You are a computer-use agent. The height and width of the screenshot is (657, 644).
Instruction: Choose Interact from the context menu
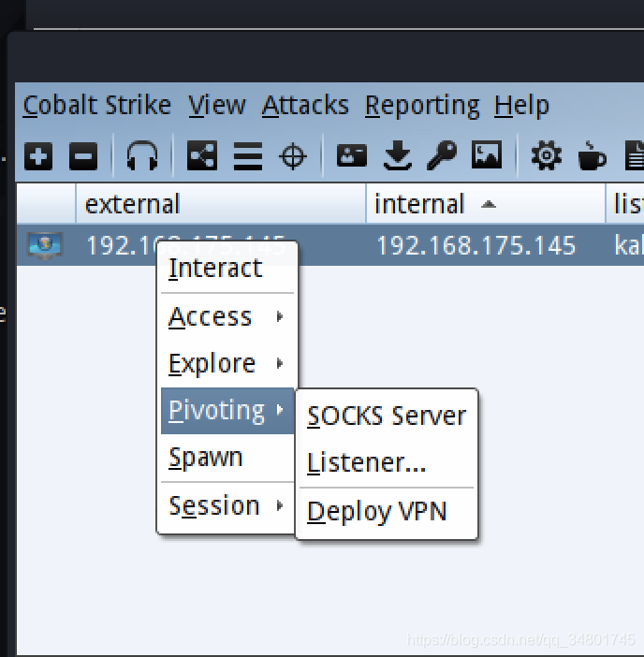tap(227, 269)
